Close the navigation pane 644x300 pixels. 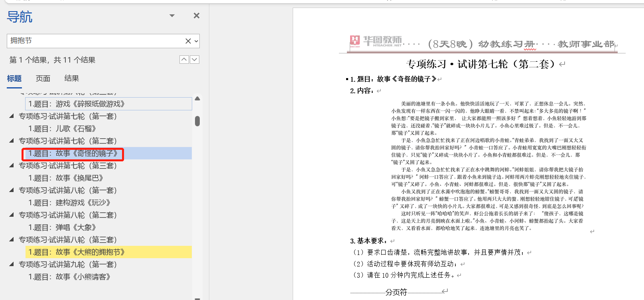[196, 16]
